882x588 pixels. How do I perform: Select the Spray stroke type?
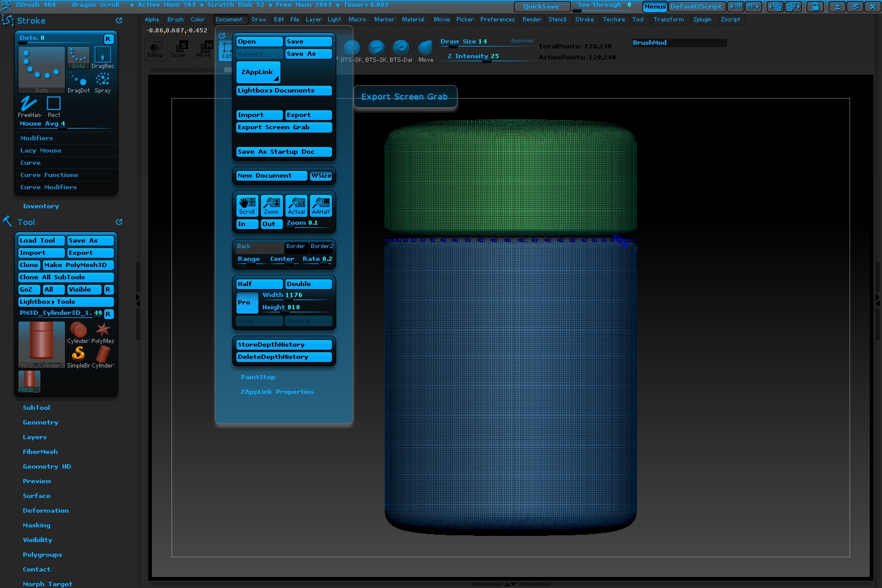pyautogui.click(x=102, y=80)
